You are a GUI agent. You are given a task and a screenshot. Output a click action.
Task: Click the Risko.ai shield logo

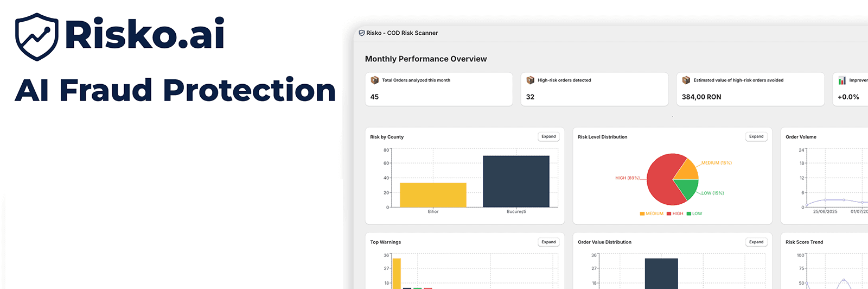click(36, 36)
